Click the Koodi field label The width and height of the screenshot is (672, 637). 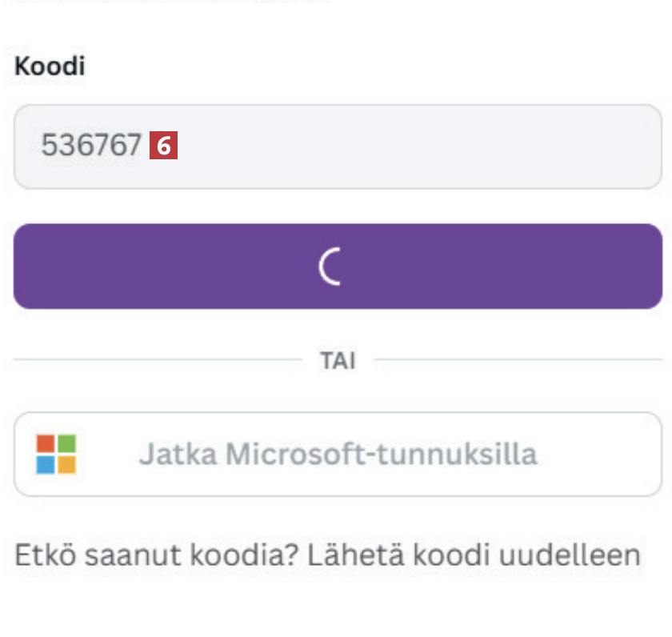(50, 66)
